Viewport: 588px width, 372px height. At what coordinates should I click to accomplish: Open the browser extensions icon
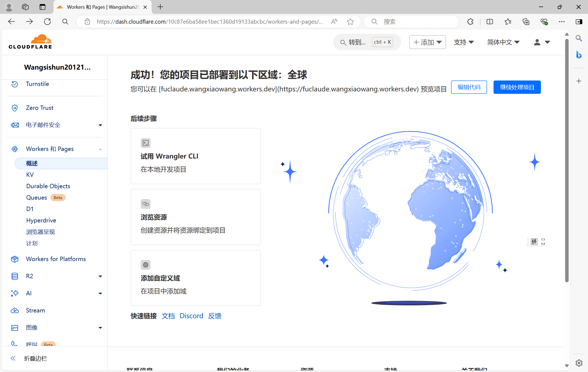pyautogui.click(x=470, y=22)
